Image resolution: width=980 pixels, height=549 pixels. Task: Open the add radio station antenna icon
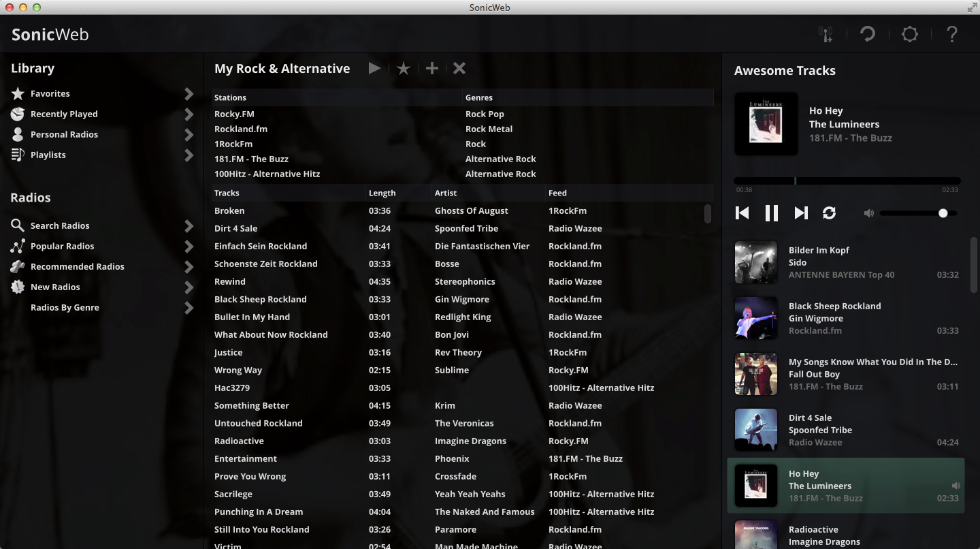point(826,34)
